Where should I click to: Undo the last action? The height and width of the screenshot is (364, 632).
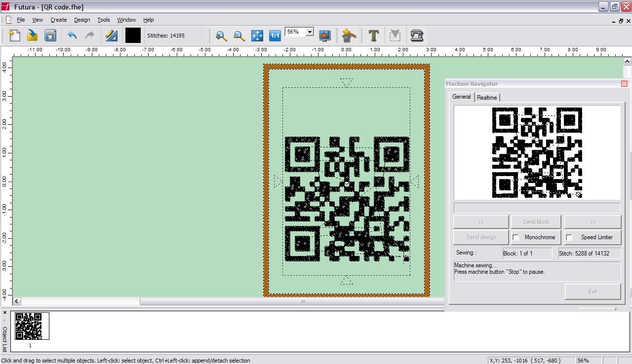click(72, 35)
